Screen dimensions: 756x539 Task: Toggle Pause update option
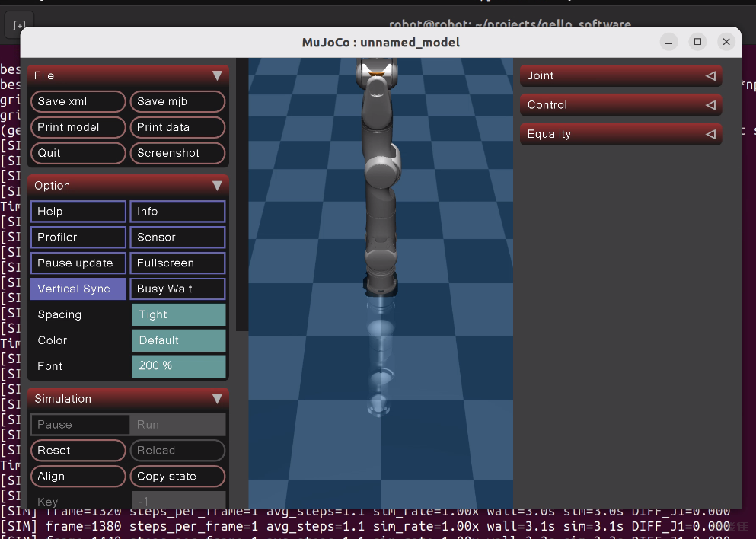[78, 263]
